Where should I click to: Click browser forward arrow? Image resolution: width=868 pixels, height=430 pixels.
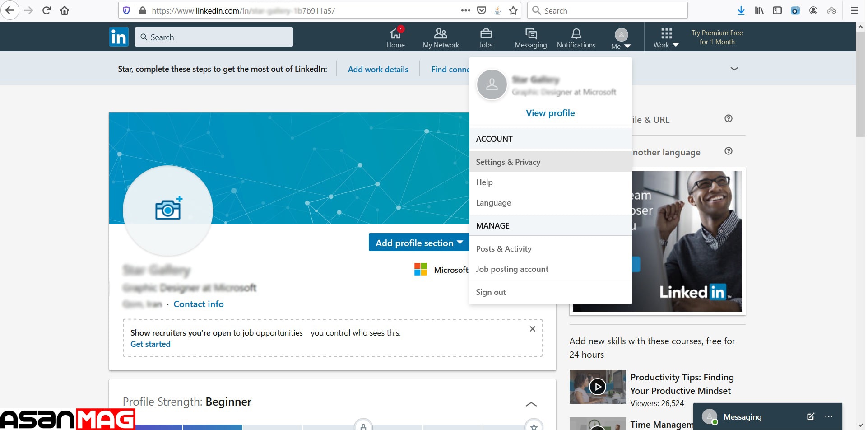pos(28,10)
